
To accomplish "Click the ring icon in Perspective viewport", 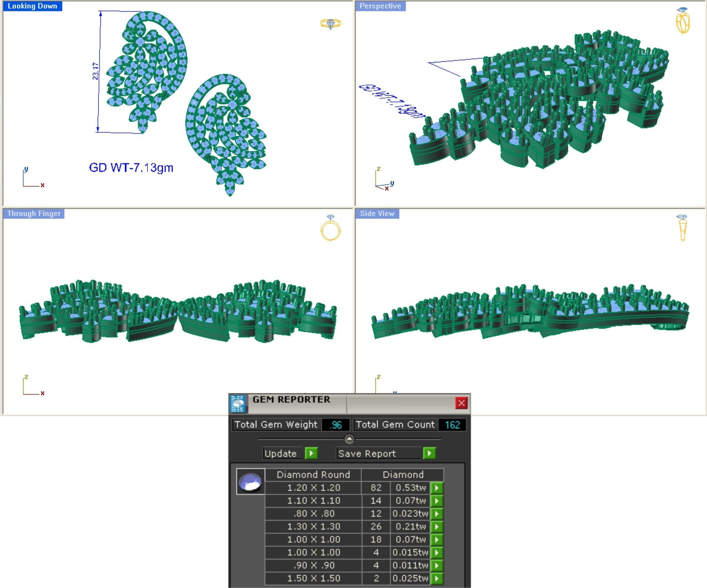I will [682, 21].
